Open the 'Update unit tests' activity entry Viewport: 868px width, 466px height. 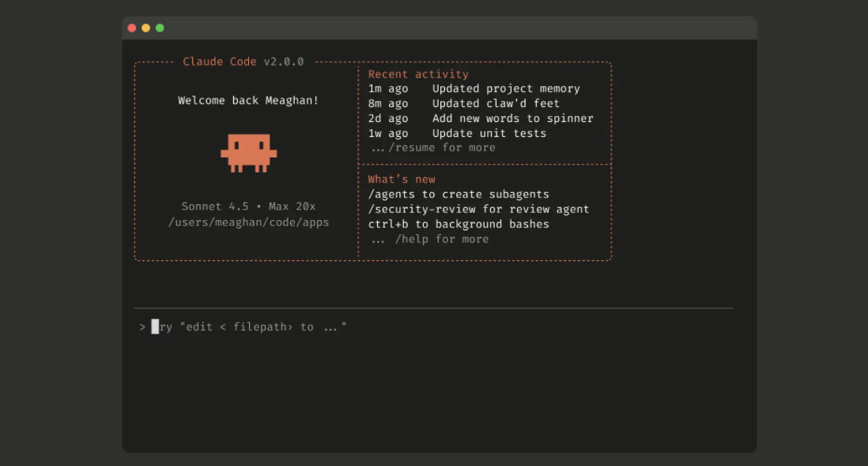[489, 134]
